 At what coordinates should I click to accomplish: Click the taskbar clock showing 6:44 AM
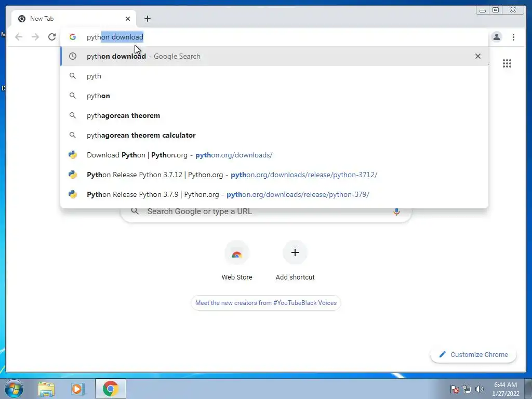pyautogui.click(x=506, y=389)
